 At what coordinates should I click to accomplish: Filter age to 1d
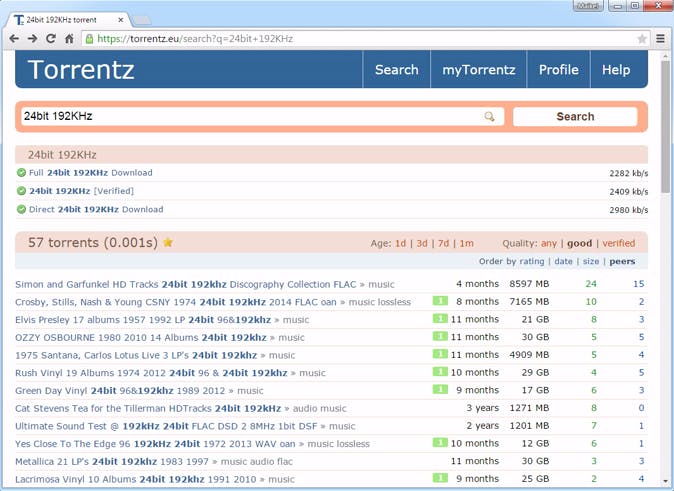coord(400,243)
